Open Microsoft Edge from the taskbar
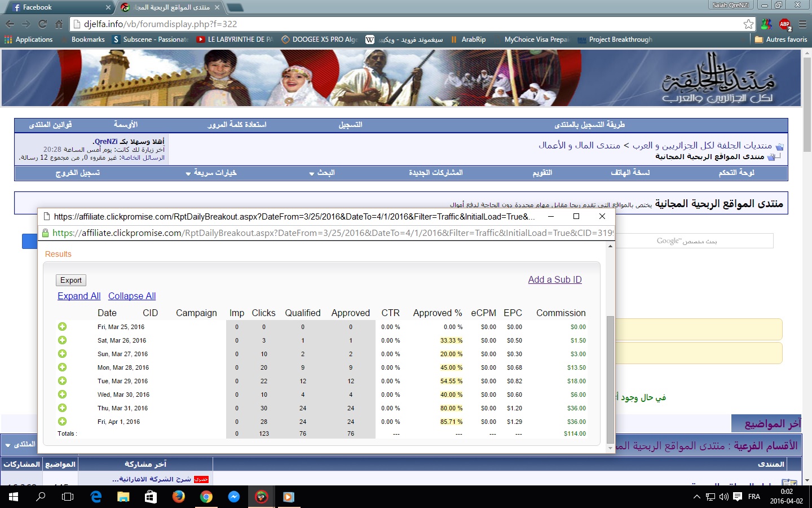The height and width of the screenshot is (508, 812). (x=96, y=497)
